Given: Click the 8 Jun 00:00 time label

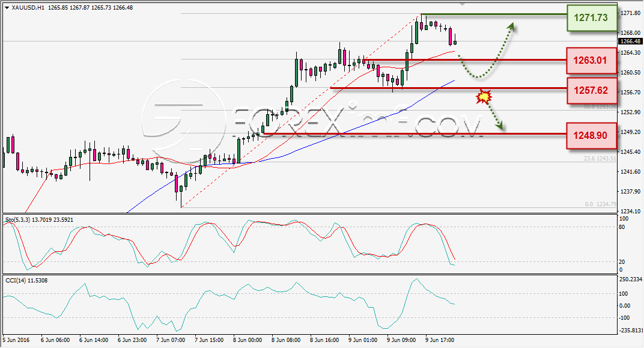Looking at the screenshot, I should coord(248,340).
